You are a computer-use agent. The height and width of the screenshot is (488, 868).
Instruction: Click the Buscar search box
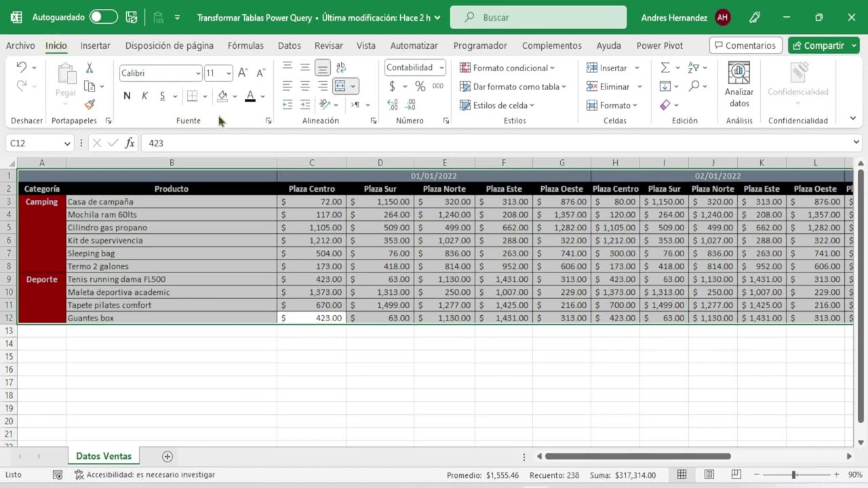538,18
